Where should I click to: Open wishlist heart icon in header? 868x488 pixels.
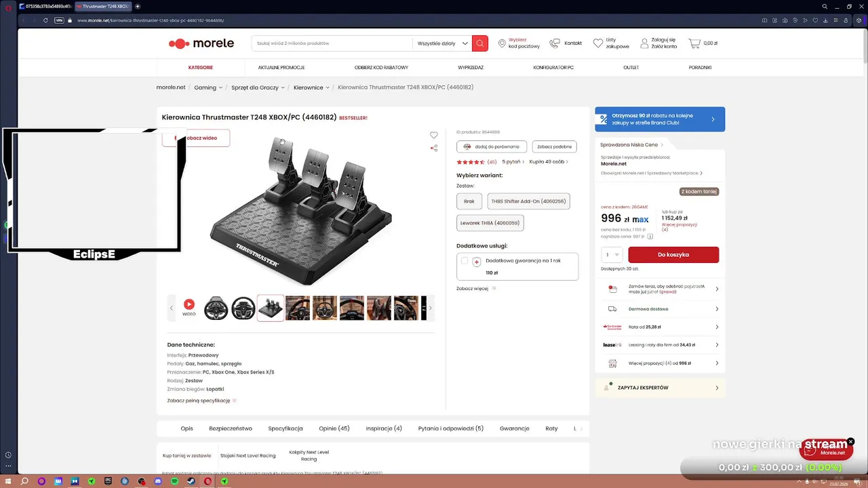pyautogui.click(x=597, y=43)
